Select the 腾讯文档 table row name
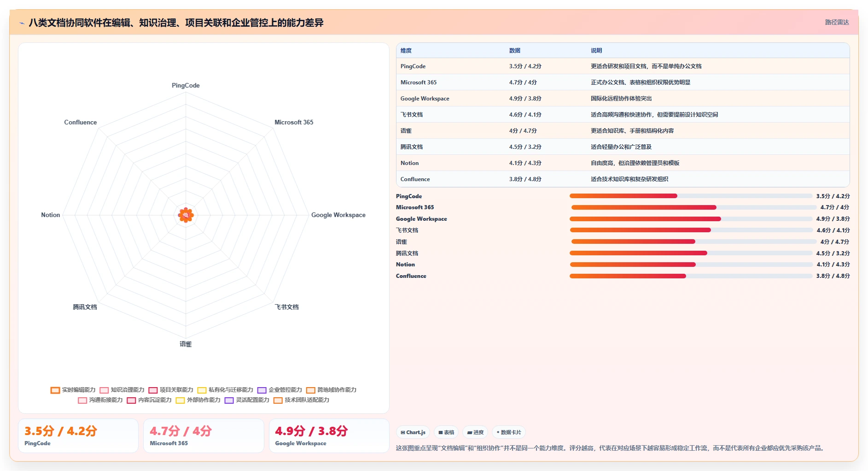Image resolution: width=868 pixels, height=471 pixels. pos(412,147)
